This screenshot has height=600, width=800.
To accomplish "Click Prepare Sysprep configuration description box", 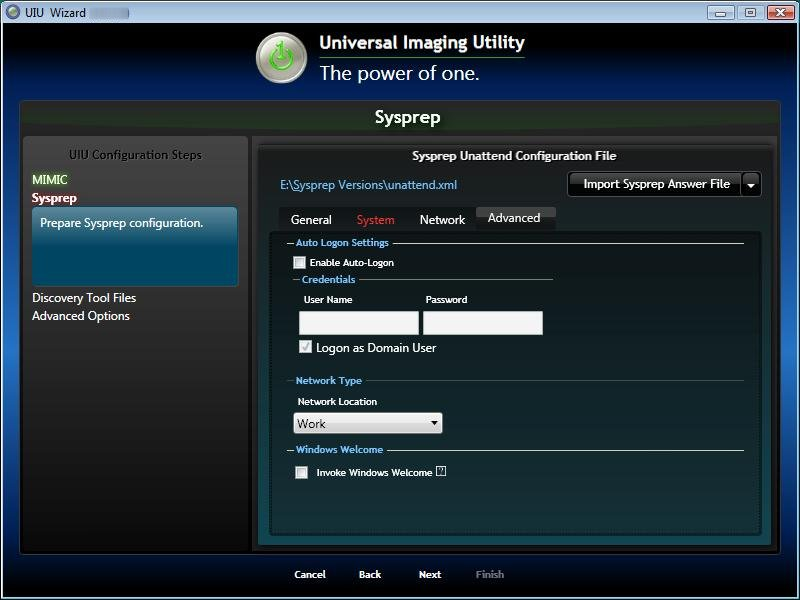I will [x=135, y=246].
